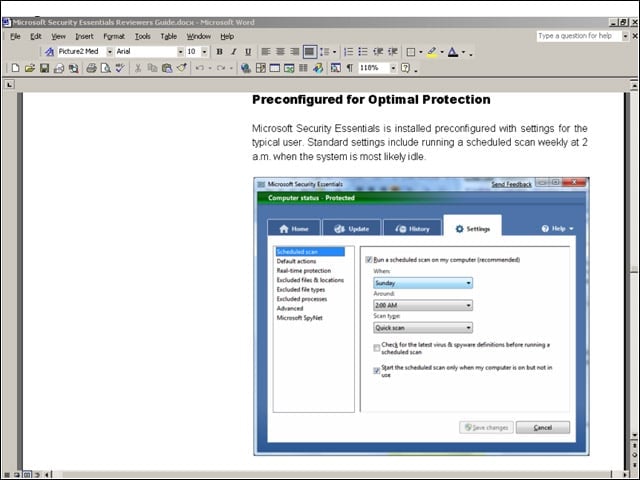Select the Format Painter brush
640x480 pixels.
coord(182,68)
